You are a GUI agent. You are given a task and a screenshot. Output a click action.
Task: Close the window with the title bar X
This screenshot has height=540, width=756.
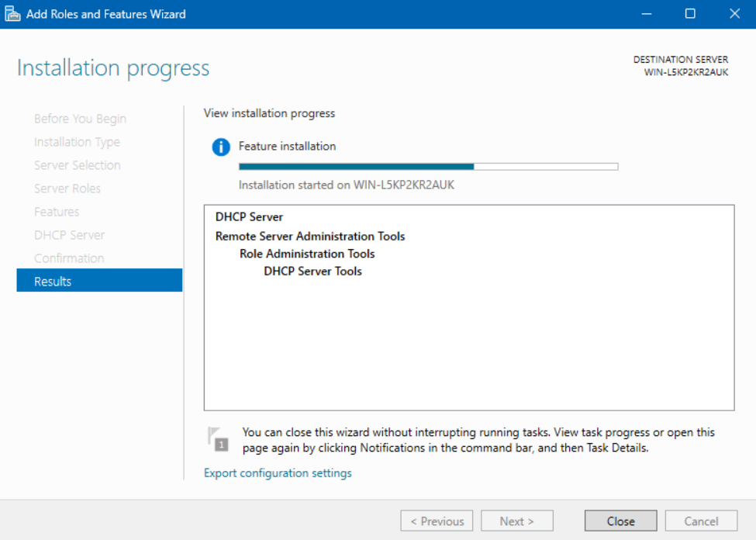(x=734, y=14)
